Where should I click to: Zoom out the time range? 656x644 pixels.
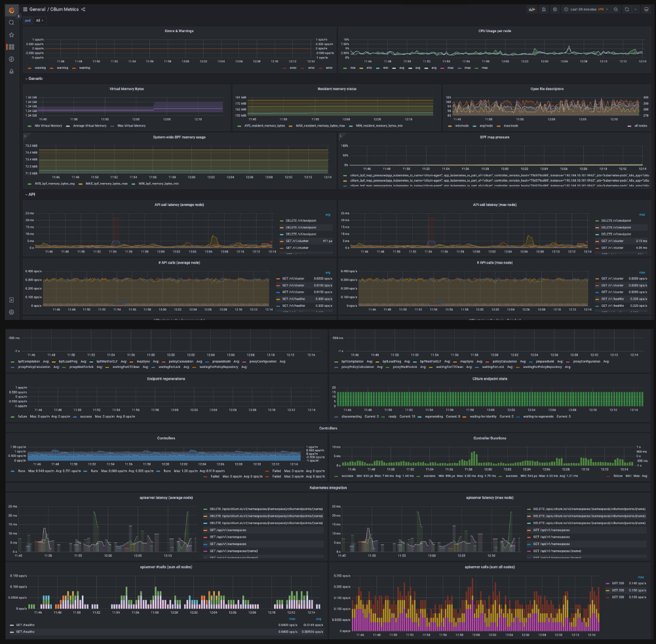click(x=615, y=9)
